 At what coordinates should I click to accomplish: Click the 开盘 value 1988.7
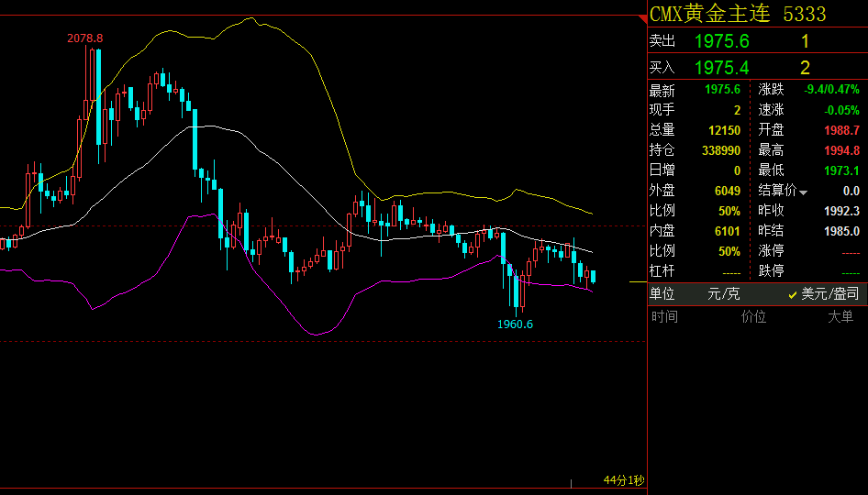[x=841, y=130]
